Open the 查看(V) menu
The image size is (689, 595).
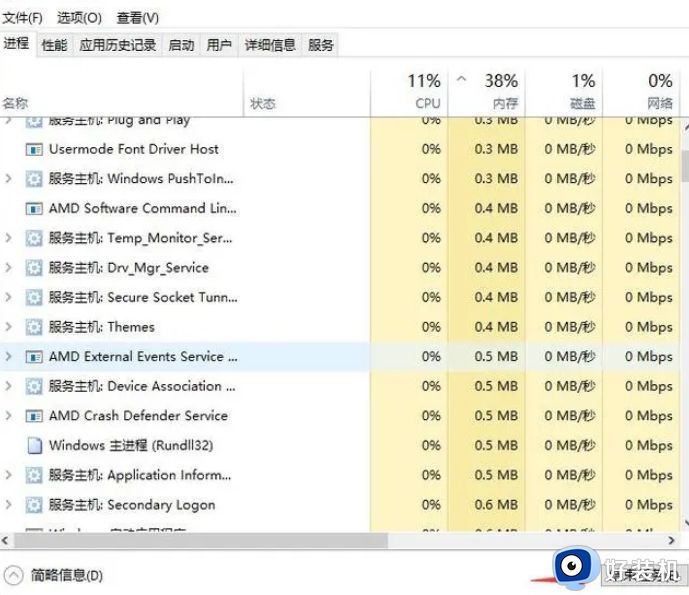coord(137,18)
